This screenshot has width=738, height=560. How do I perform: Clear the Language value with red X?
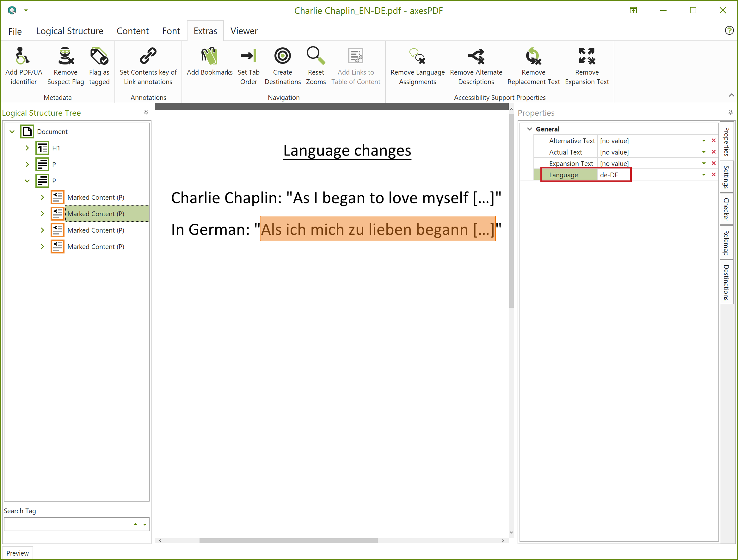(714, 174)
